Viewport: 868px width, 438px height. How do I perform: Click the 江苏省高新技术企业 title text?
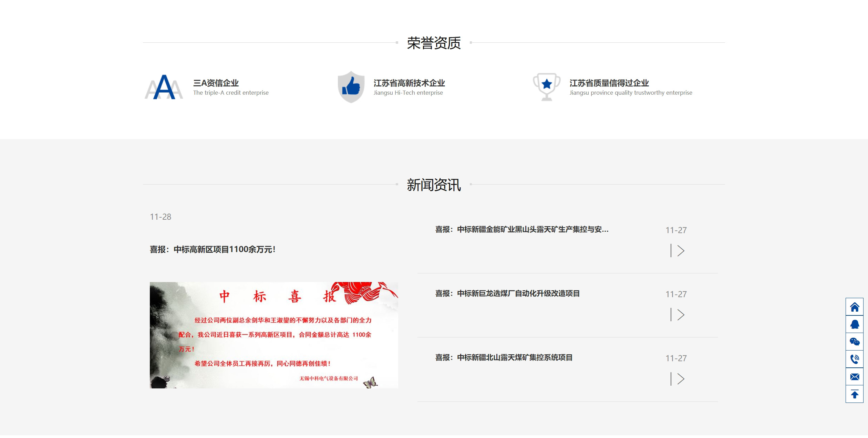click(409, 83)
